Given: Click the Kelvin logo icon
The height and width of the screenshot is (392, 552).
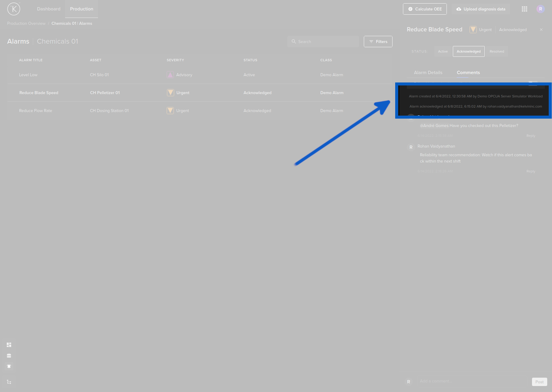Looking at the screenshot, I should [14, 9].
